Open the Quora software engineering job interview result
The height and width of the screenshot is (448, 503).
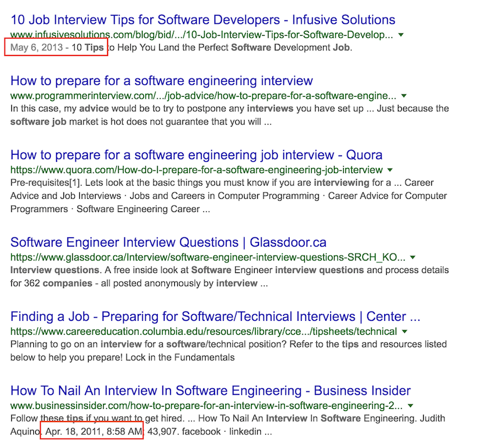coord(196,155)
